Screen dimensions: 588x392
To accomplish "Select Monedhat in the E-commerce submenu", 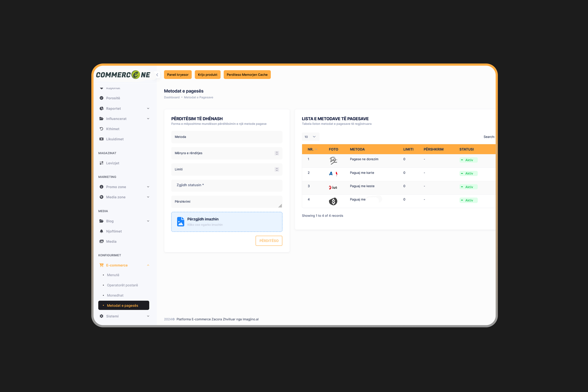I will [115, 295].
